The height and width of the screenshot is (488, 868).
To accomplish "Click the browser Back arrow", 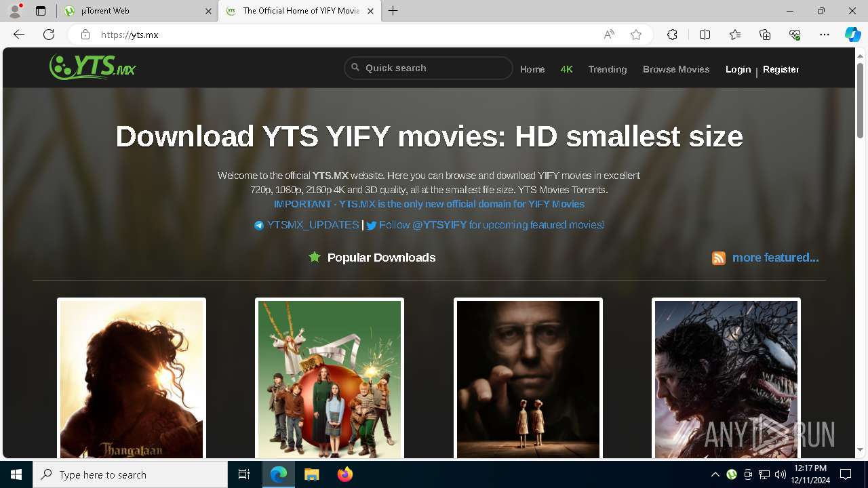I will point(19,35).
